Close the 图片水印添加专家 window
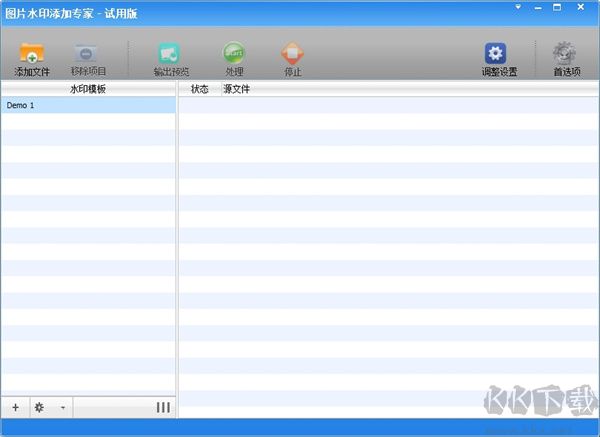600x437 pixels. point(580,7)
